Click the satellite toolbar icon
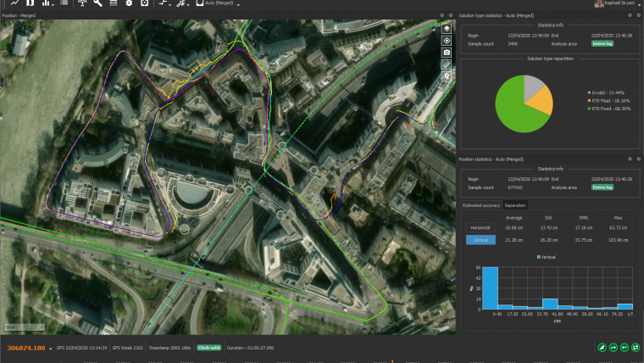644x363 pixels. (x=180, y=3)
